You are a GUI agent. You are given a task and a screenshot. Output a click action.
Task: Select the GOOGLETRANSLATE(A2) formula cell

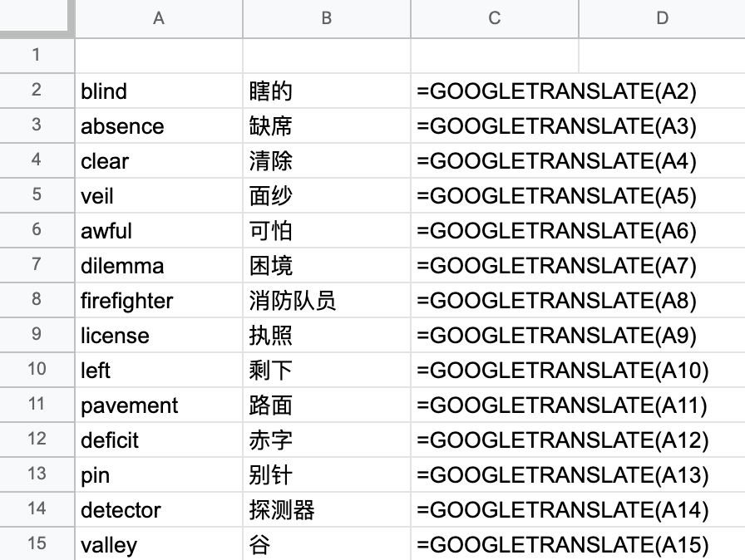click(495, 91)
